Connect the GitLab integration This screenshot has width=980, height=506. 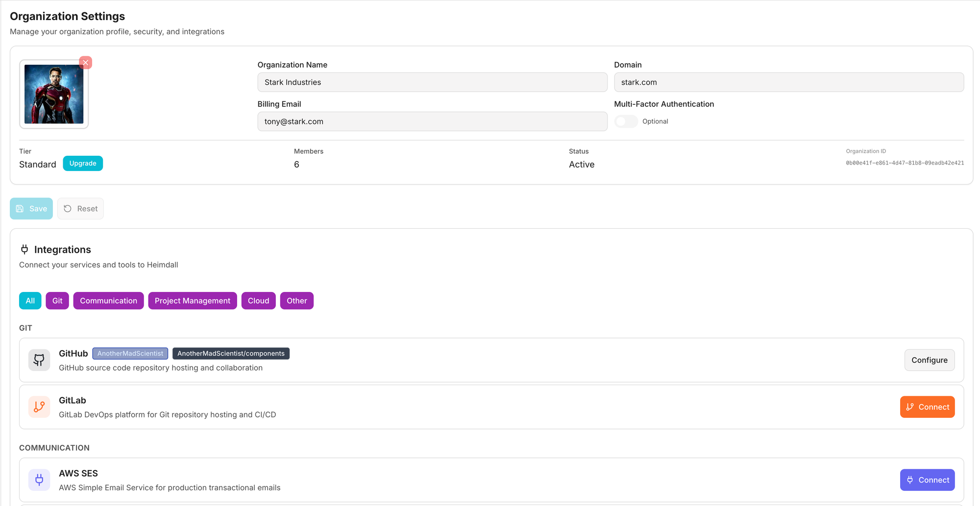[927, 407]
